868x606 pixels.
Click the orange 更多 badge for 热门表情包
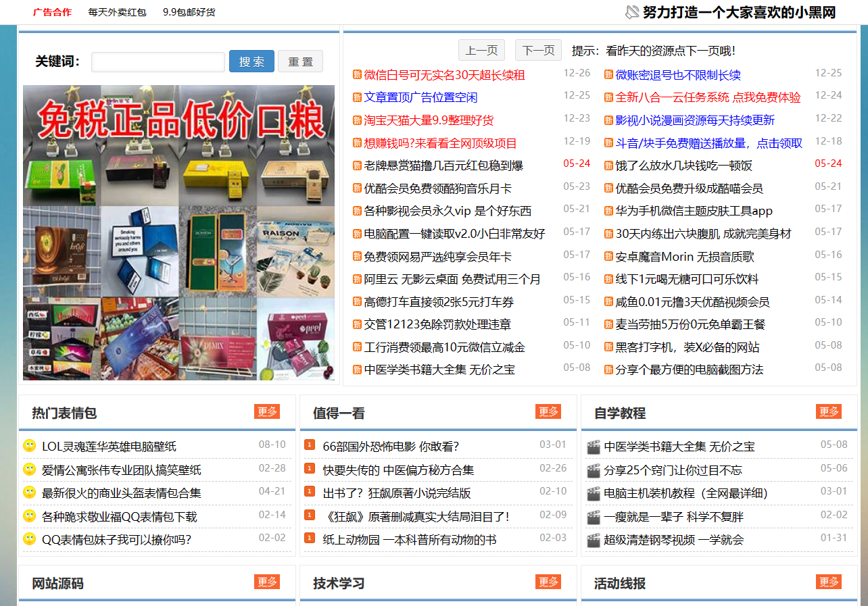click(267, 411)
